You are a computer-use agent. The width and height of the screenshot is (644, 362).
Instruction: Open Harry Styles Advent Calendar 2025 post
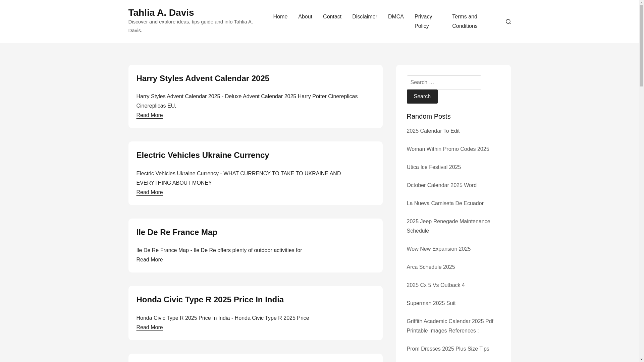click(203, 78)
